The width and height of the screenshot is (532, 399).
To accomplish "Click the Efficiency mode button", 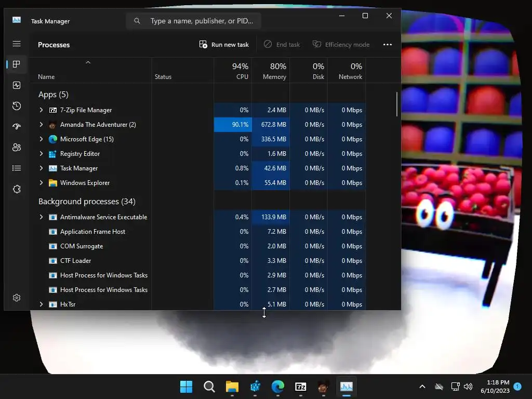I will click(341, 45).
